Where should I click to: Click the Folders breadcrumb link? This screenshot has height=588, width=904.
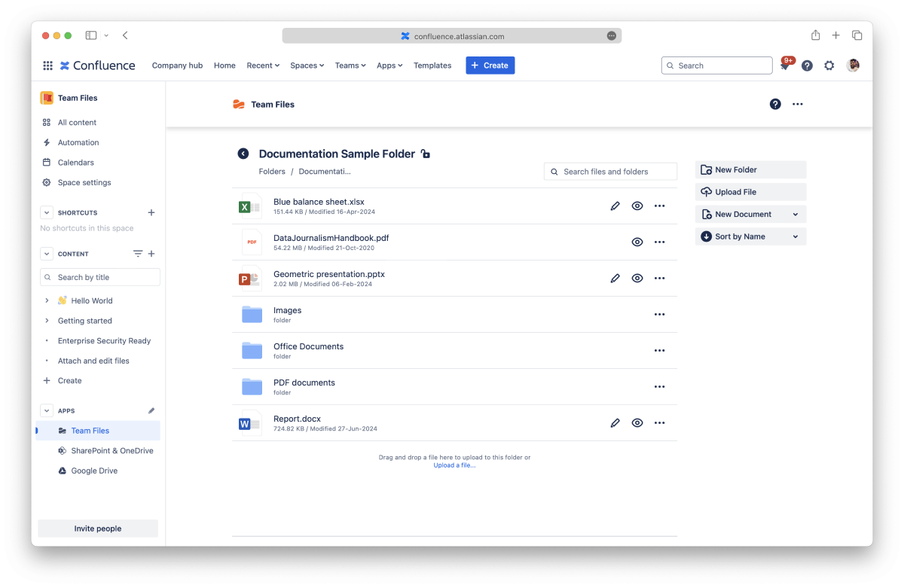click(x=272, y=172)
